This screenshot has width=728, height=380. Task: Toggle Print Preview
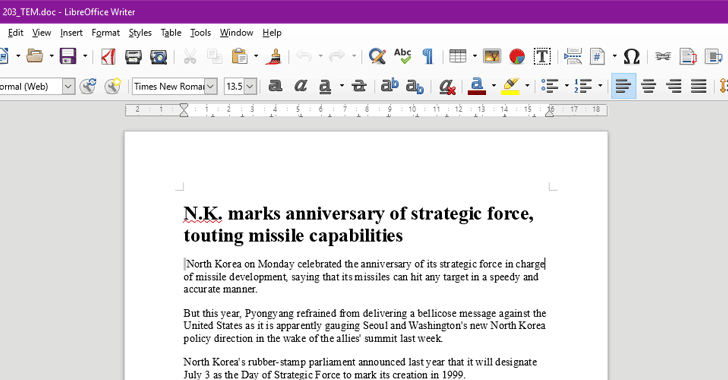point(158,57)
